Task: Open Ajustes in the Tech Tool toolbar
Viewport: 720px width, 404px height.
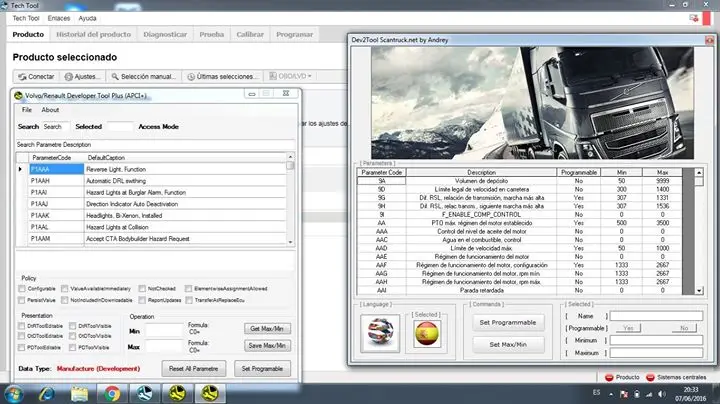Action: (x=83, y=76)
